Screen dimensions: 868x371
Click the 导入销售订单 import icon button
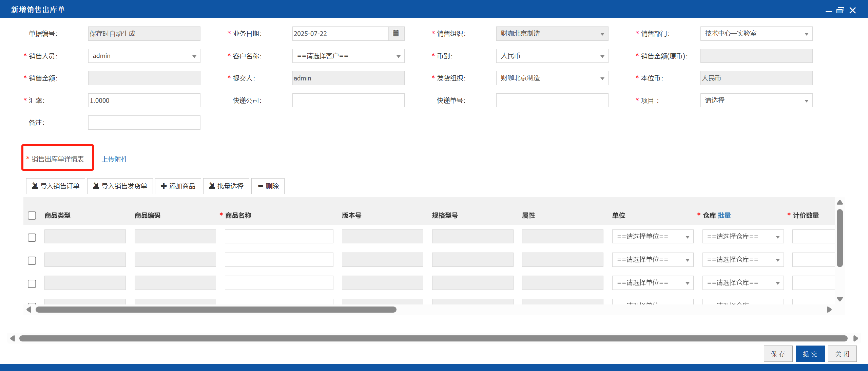tap(56, 186)
